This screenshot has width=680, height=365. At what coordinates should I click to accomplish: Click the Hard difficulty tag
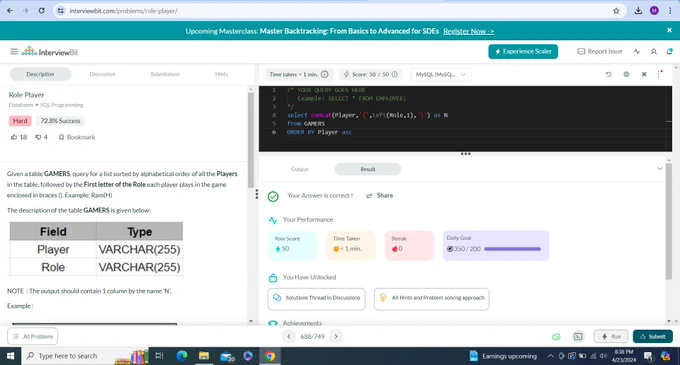coord(20,121)
